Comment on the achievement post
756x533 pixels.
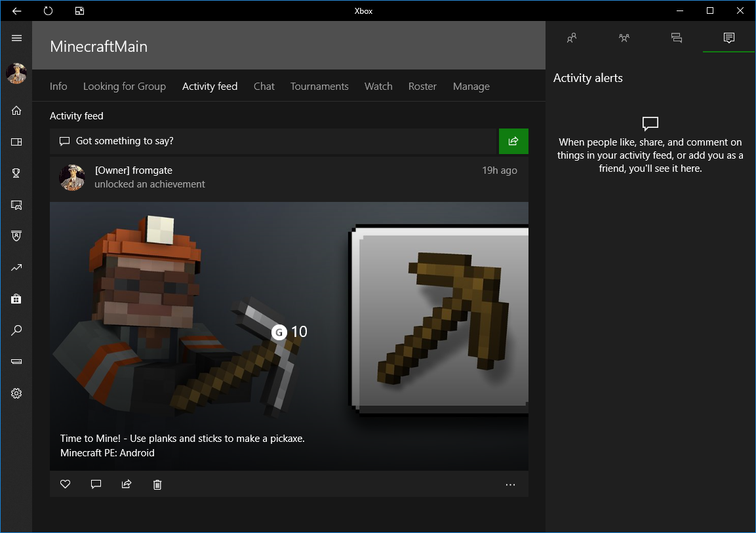click(96, 484)
